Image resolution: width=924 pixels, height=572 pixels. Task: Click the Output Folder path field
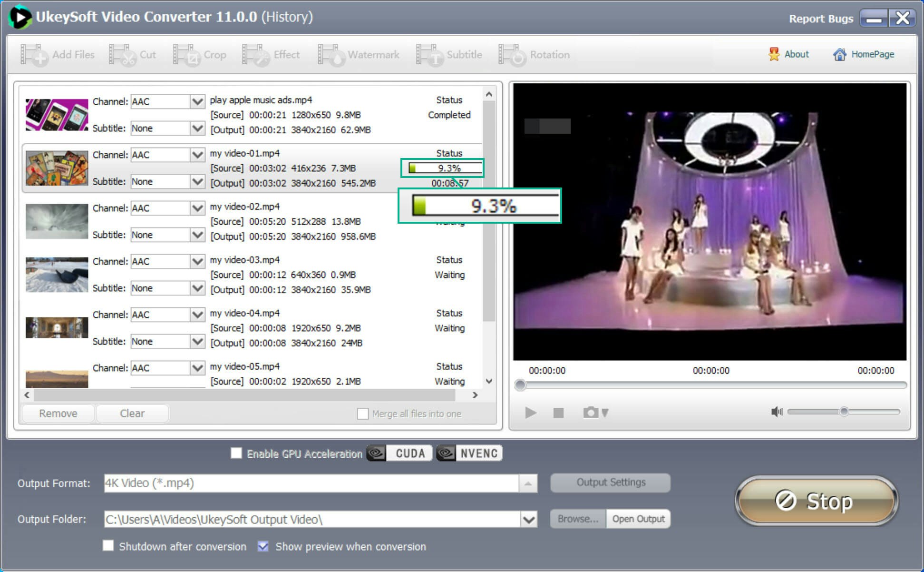click(312, 519)
